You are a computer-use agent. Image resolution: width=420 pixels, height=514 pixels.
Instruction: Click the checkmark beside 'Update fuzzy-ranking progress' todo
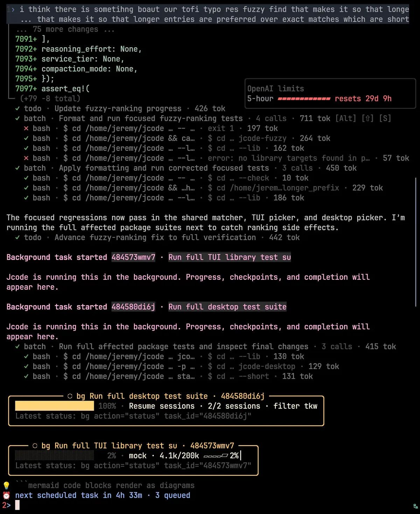pos(17,109)
